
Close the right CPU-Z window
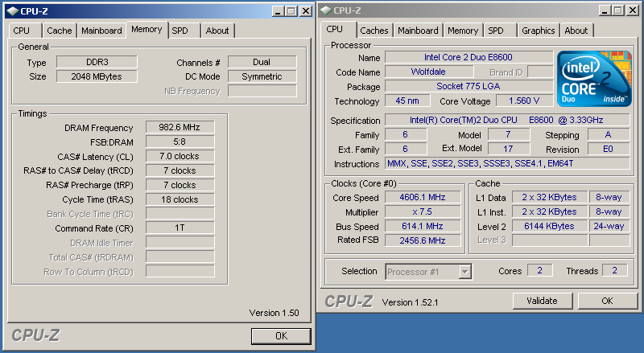(632, 10)
